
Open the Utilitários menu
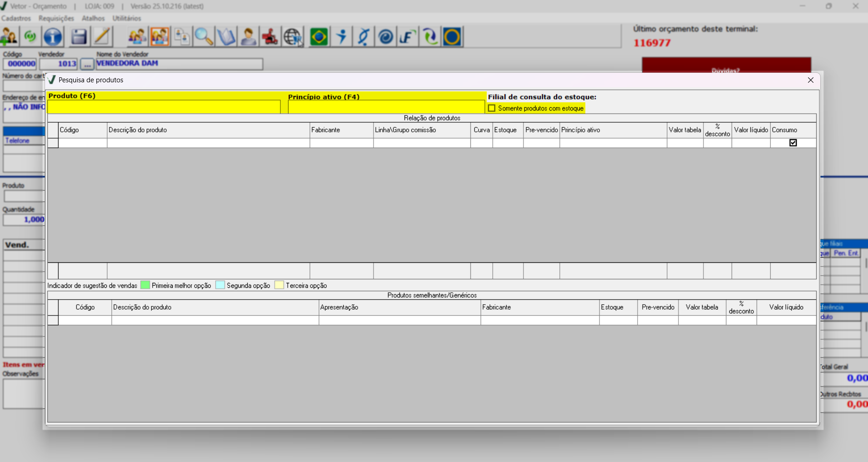pyautogui.click(x=127, y=18)
